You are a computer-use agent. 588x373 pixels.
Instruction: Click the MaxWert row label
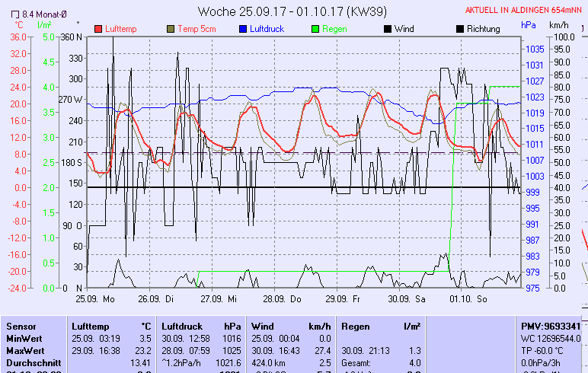25,349
